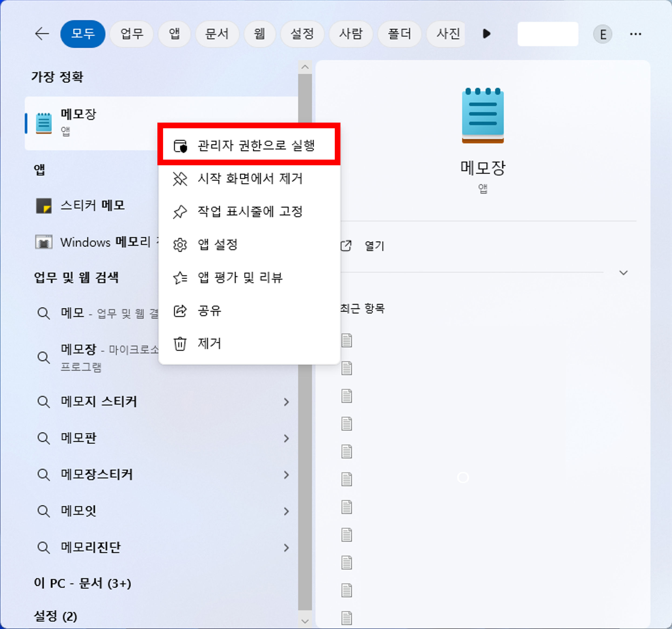The height and width of the screenshot is (629, 672).
Task: Click the large 메모장 app icon in preview
Action: click(x=482, y=115)
